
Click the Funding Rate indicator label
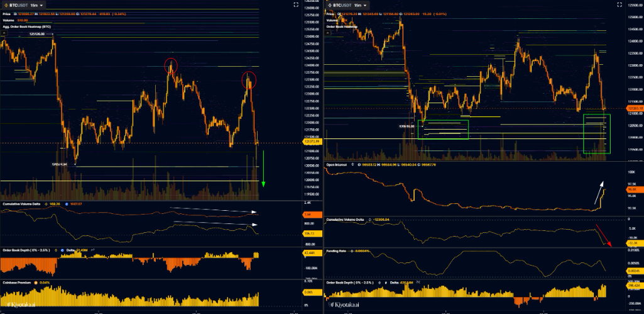click(339, 250)
